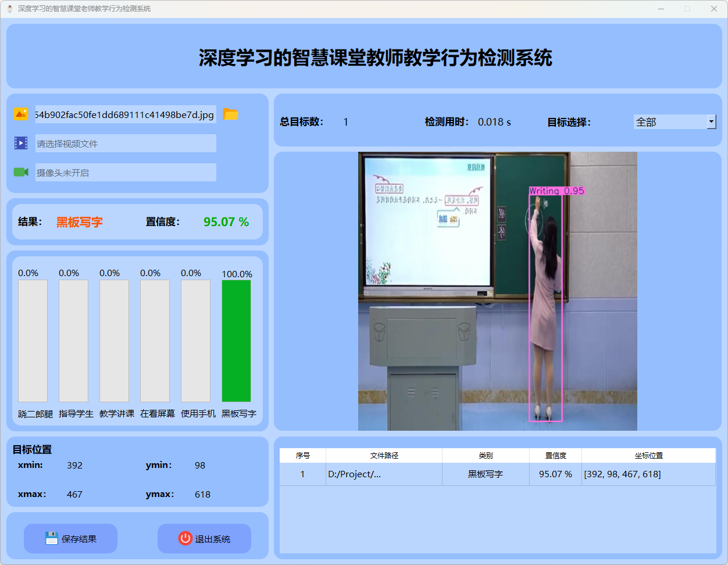Click the image filename input field
The height and width of the screenshot is (565, 728).
click(125, 115)
